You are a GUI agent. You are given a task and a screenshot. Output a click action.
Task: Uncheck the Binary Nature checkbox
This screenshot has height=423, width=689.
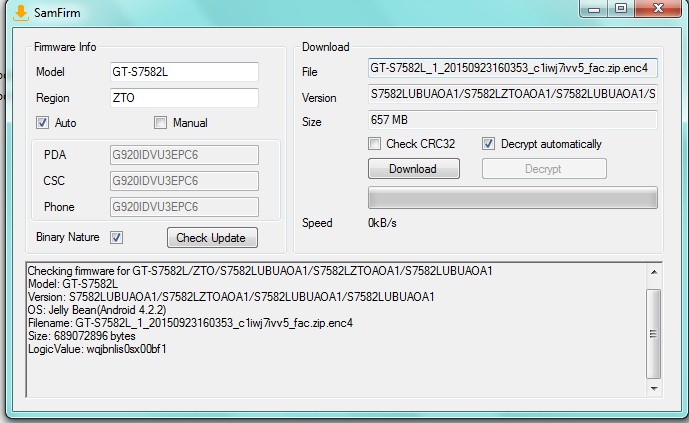pyautogui.click(x=117, y=238)
